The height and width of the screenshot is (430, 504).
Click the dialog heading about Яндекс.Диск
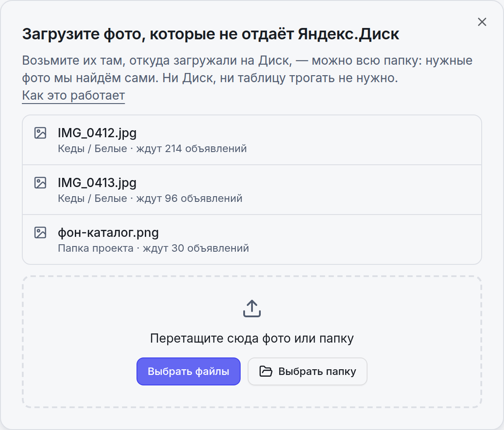point(210,34)
